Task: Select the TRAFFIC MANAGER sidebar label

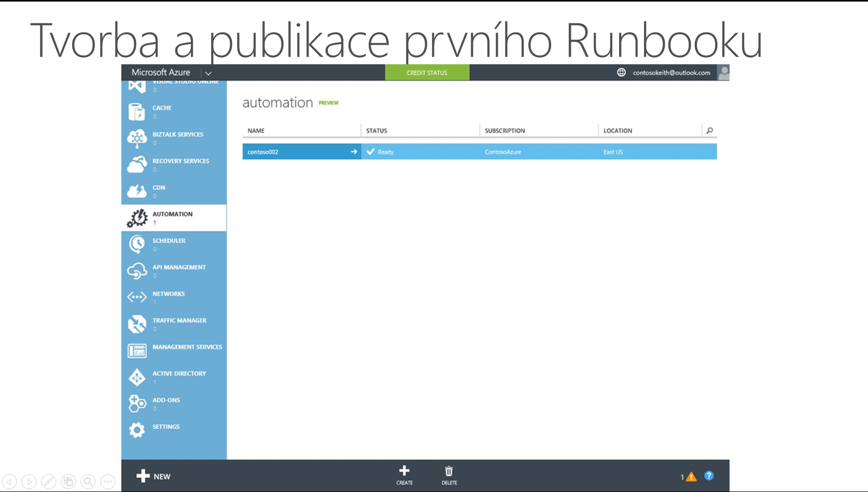Action: [179, 320]
